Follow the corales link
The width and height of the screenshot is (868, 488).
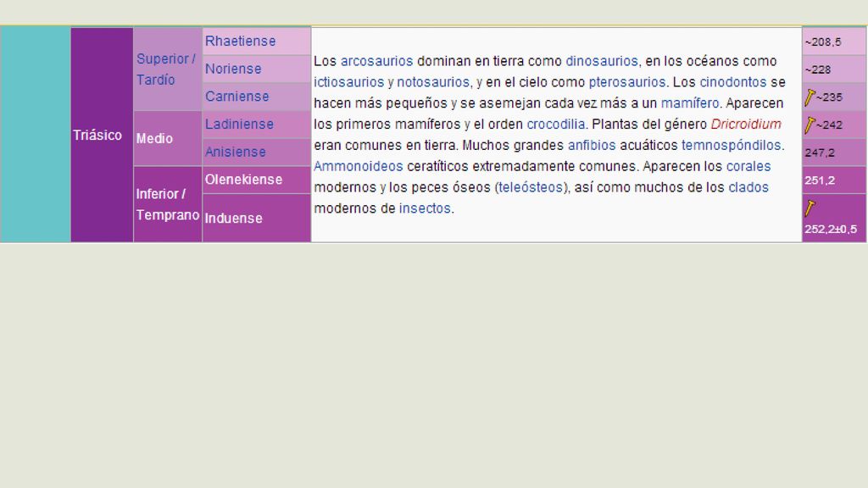(x=748, y=166)
